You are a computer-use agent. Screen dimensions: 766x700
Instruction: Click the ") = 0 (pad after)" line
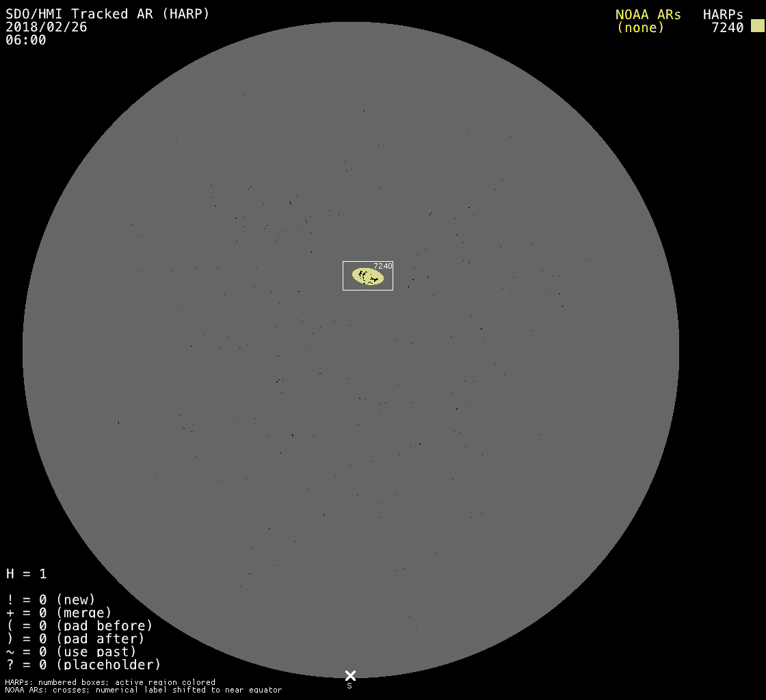tap(75, 638)
